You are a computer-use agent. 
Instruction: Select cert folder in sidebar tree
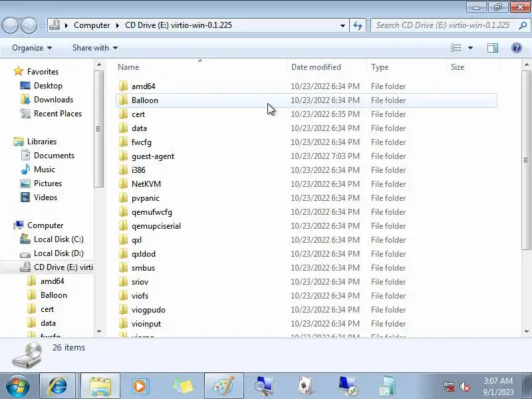[47, 309]
